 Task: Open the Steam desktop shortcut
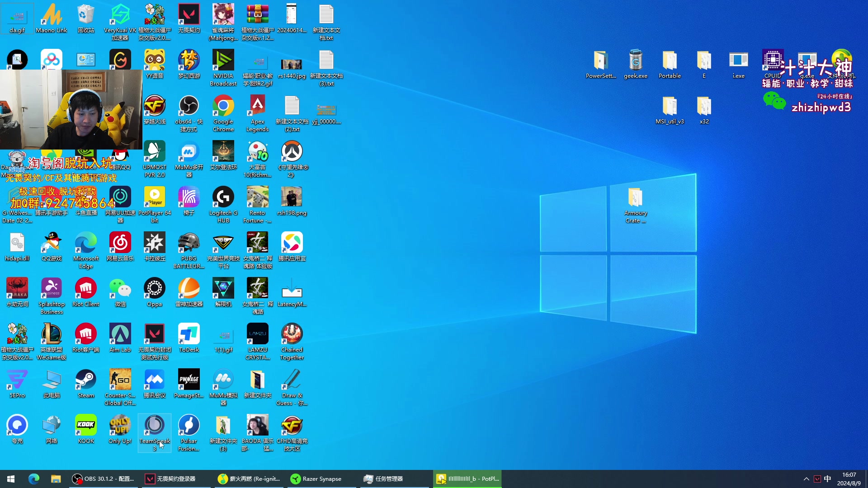click(86, 384)
